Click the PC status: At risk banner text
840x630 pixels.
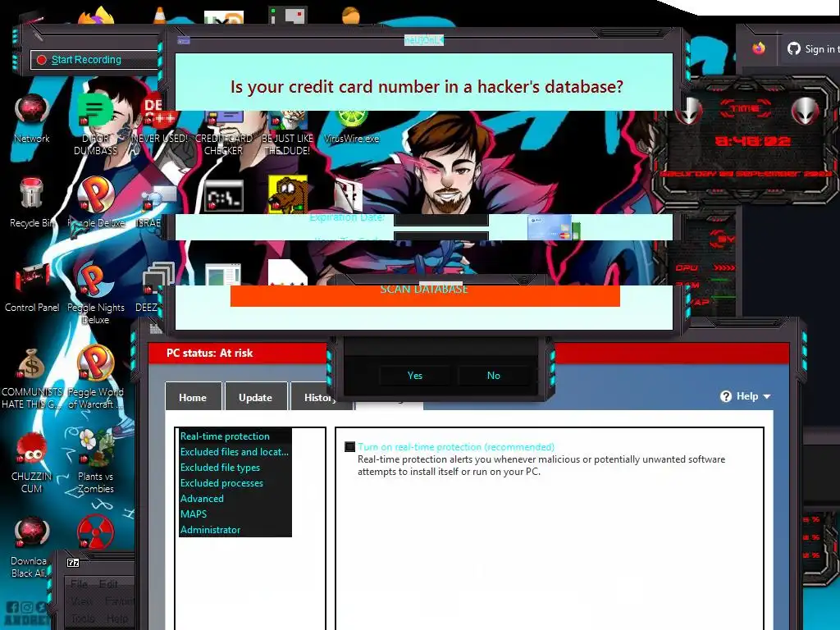[209, 353]
